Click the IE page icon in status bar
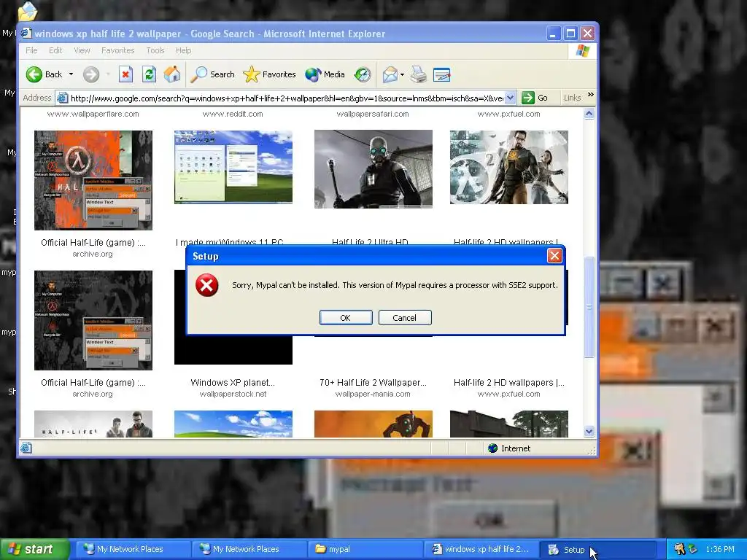This screenshot has height=560, width=747. [x=26, y=448]
